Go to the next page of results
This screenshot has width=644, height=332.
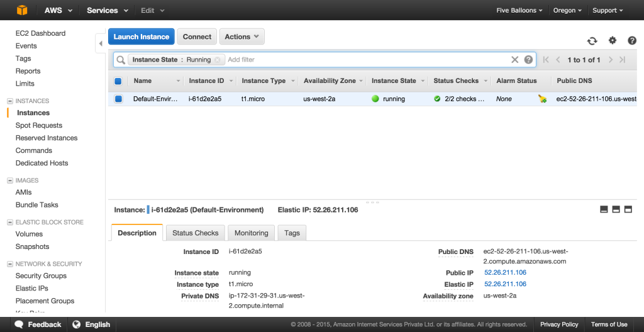tap(610, 60)
